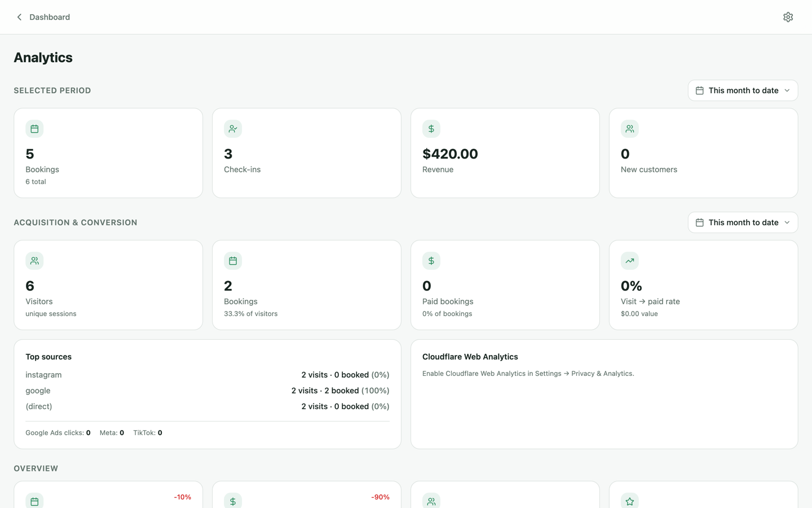Click the star icon in the Overview row

tap(630, 501)
